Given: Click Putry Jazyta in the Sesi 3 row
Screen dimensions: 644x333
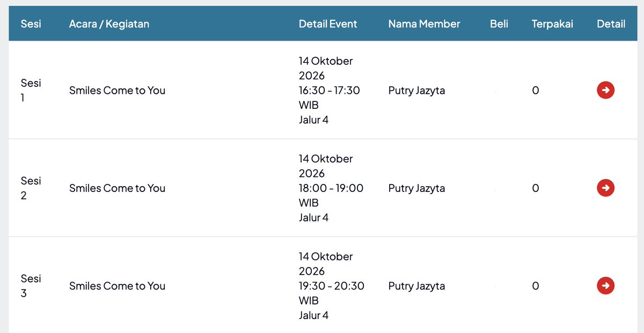Looking at the screenshot, I should click(416, 286).
